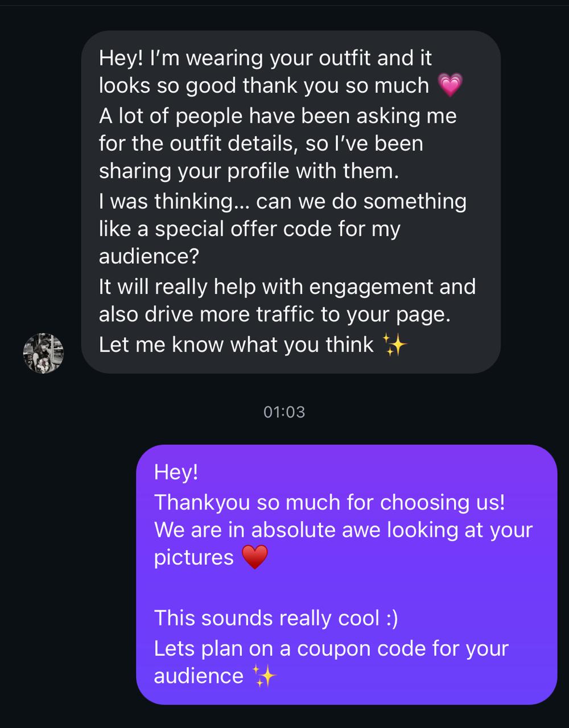Click the "Hey!" greeting in the purple bubble
Image resolution: width=569 pixels, height=728 pixels.
point(176,472)
